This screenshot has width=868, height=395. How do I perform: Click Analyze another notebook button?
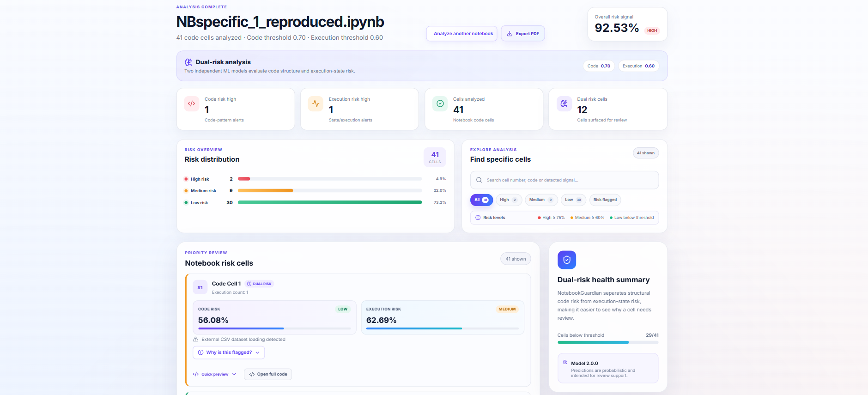tap(462, 34)
